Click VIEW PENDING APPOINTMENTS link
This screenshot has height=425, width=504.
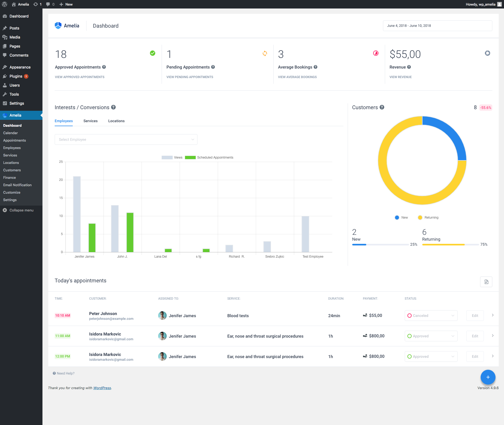[x=190, y=77]
